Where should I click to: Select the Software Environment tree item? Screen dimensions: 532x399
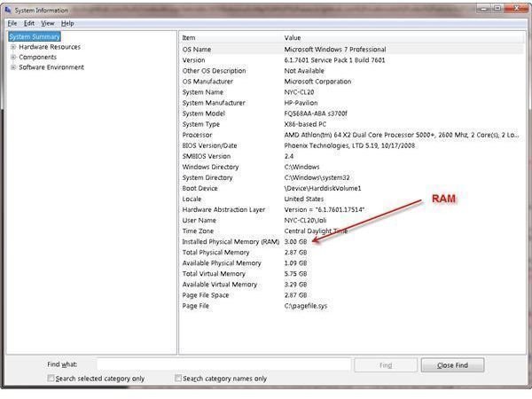pos(51,67)
